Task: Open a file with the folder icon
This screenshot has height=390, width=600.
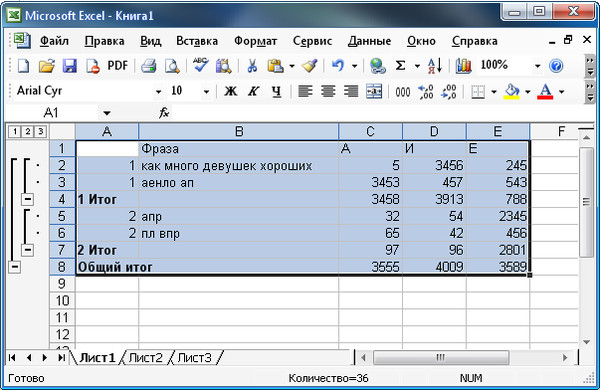Action: click(x=47, y=66)
